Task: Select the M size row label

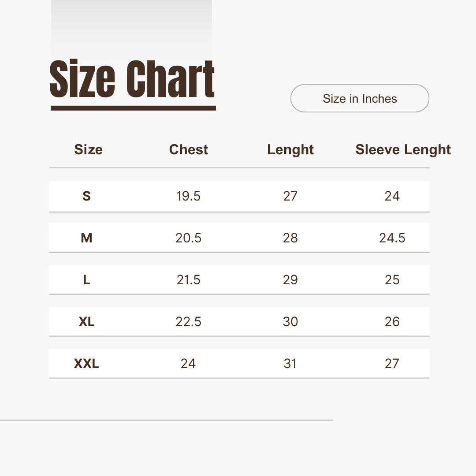Action: point(86,238)
